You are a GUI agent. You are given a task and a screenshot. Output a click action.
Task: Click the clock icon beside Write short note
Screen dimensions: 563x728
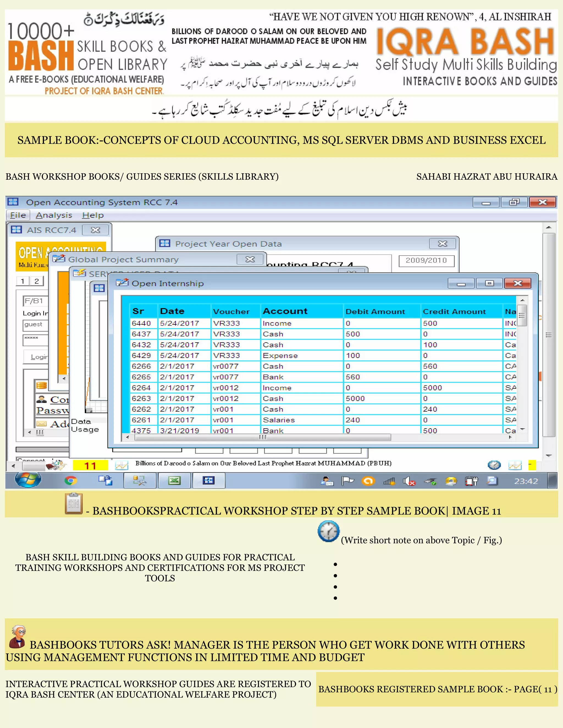(x=329, y=531)
